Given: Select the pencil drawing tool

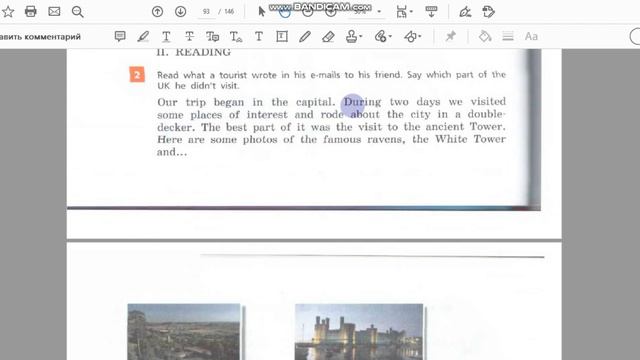Looking at the screenshot, I should pos(304,36).
